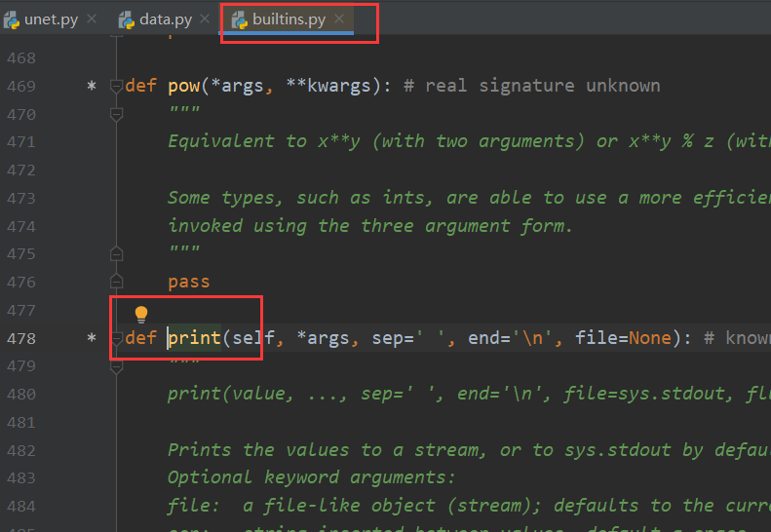This screenshot has height=532, width=771.
Task: Click the end='\n' parameter on line 478
Action: point(512,338)
